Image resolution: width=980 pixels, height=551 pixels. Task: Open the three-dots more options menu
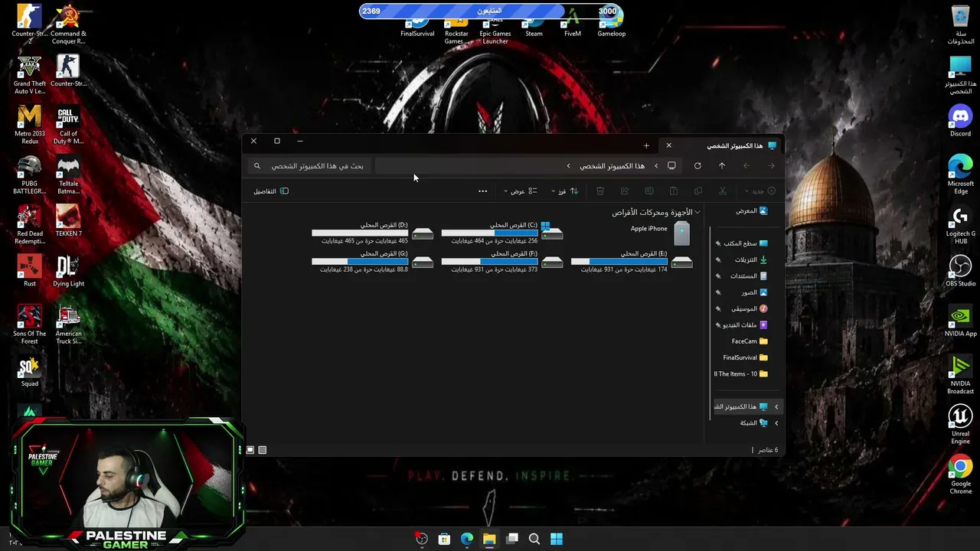point(482,191)
